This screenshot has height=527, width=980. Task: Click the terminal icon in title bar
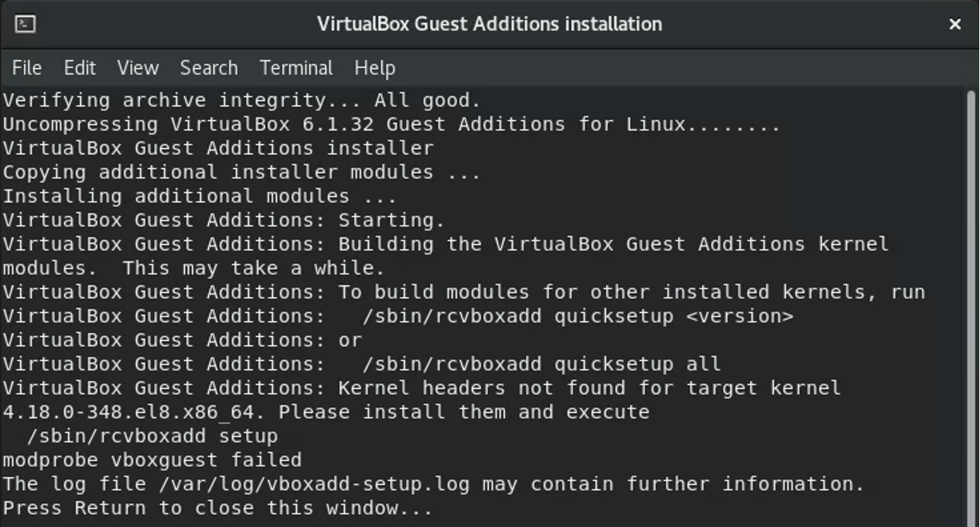(x=25, y=24)
